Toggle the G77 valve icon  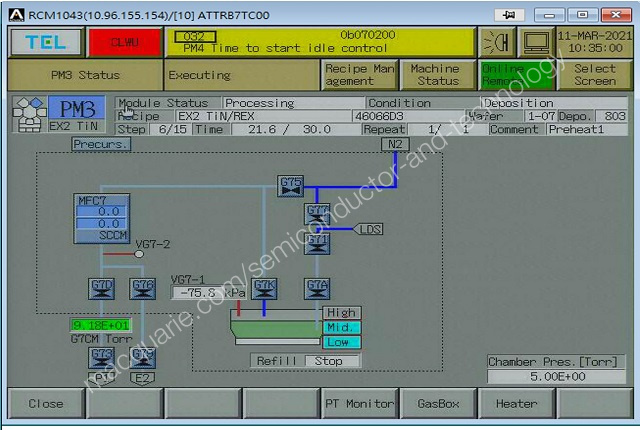click(317, 214)
